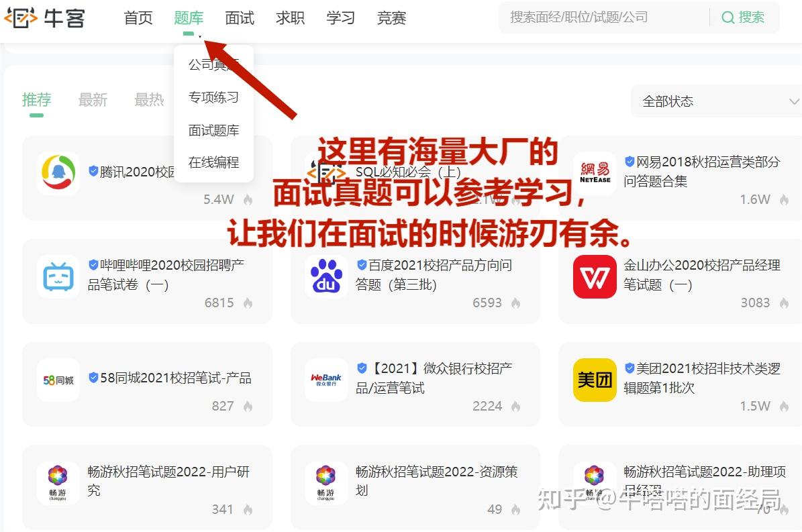802x532 pixels.
Task: Expand the 全部状态 filter dropdown
Action: click(717, 101)
